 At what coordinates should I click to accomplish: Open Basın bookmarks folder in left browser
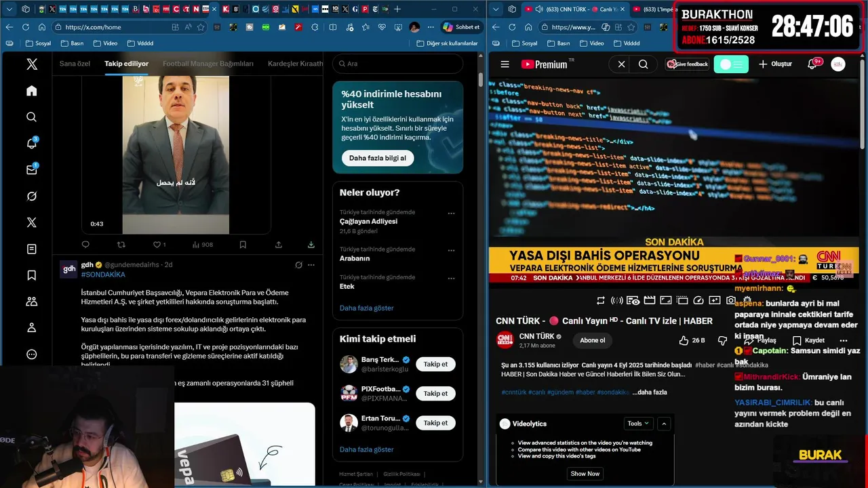(72, 43)
